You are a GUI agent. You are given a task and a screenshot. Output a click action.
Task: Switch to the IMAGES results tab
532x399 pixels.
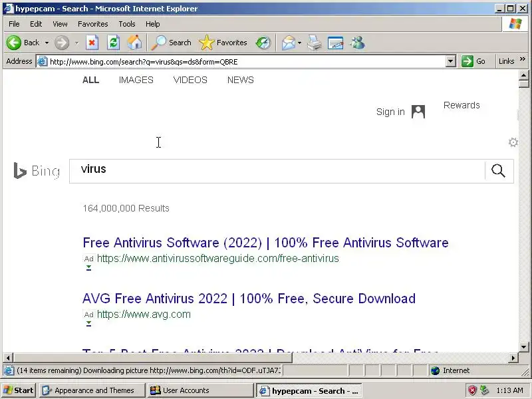pyautogui.click(x=136, y=80)
